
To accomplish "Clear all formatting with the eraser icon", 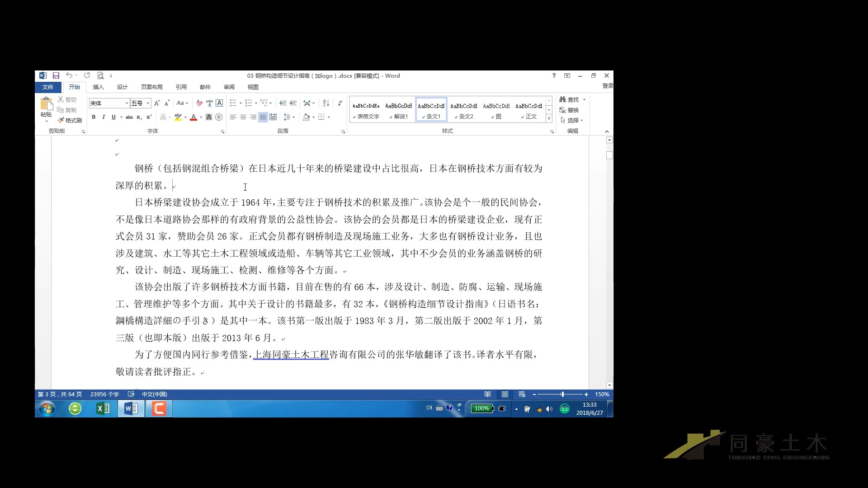I will click(x=199, y=103).
